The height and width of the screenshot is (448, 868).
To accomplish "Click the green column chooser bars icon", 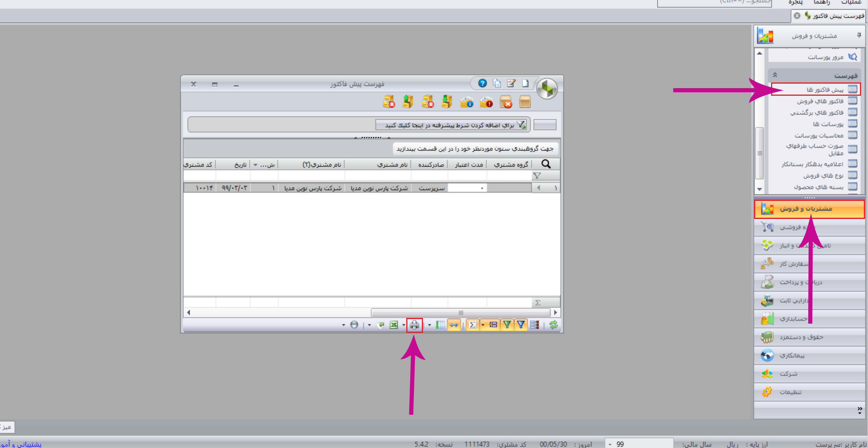I will tap(440, 325).
